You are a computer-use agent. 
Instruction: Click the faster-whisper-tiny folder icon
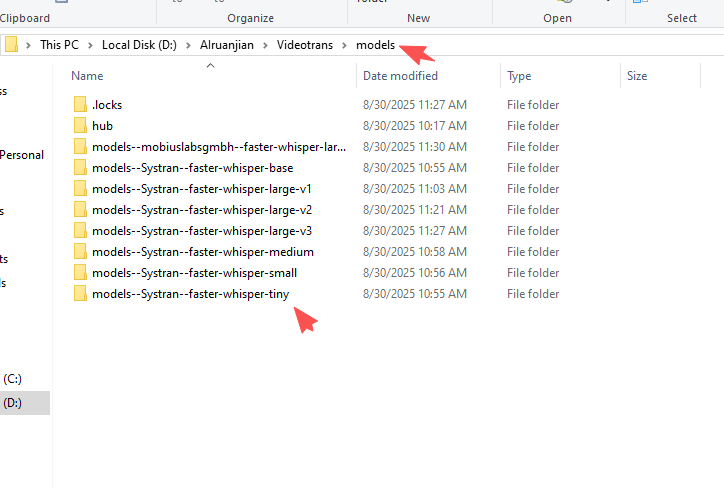pyautogui.click(x=80, y=294)
